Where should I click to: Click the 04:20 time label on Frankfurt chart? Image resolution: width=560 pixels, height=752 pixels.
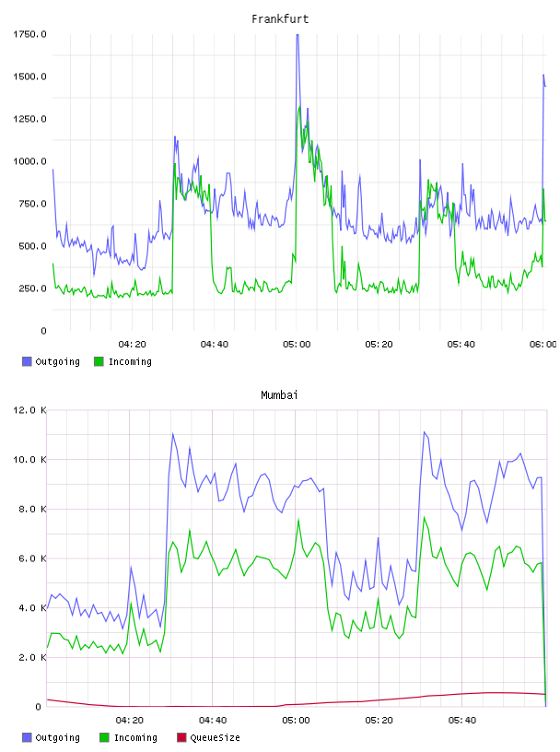pos(133,345)
